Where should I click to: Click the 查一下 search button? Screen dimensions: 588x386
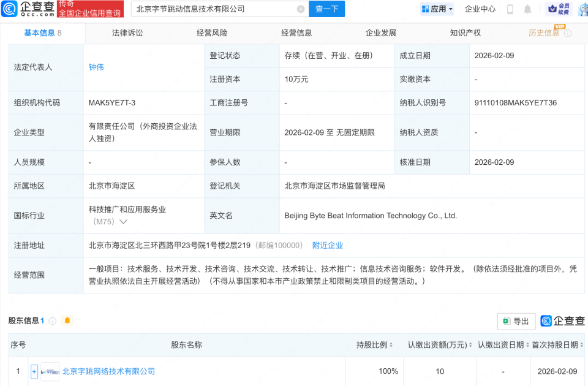[x=326, y=9]
